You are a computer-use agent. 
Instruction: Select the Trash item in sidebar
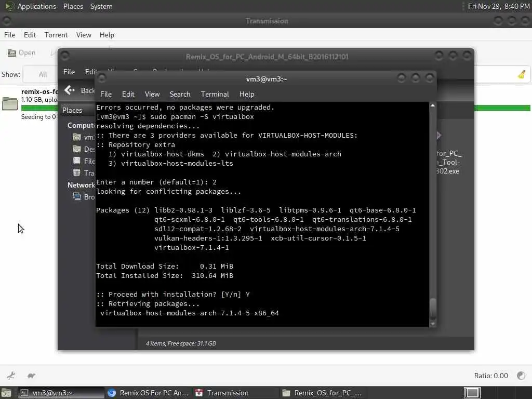(84, 173)
